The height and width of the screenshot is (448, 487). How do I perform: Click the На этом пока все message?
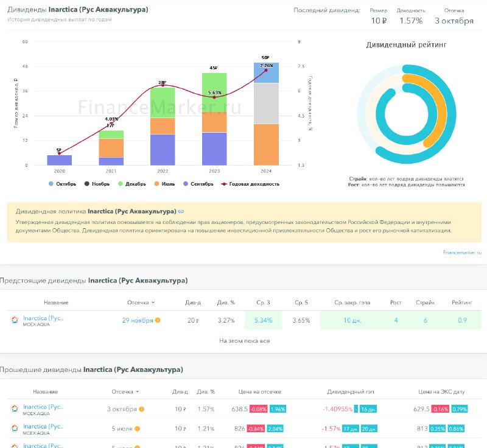245,341
